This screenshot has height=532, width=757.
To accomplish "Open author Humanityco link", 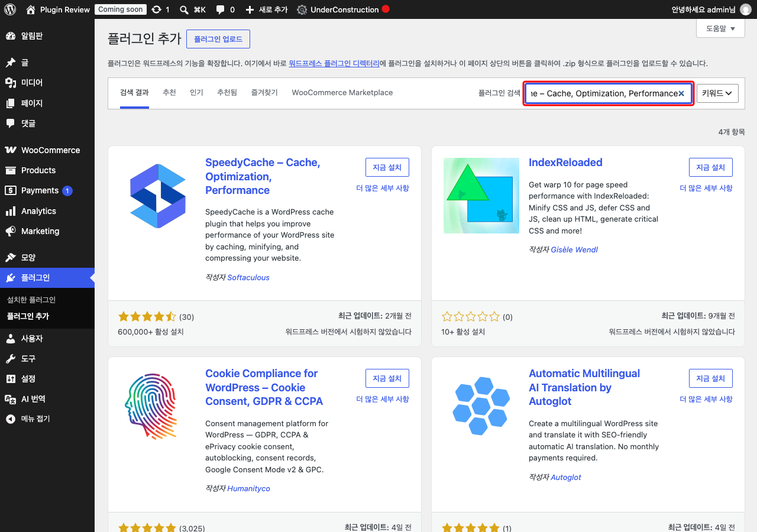I will 249,488.
